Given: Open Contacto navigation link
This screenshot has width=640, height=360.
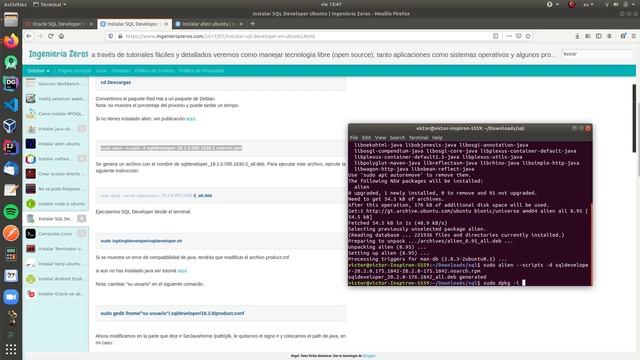Looking at the screenshot, I should pos(121,71).
